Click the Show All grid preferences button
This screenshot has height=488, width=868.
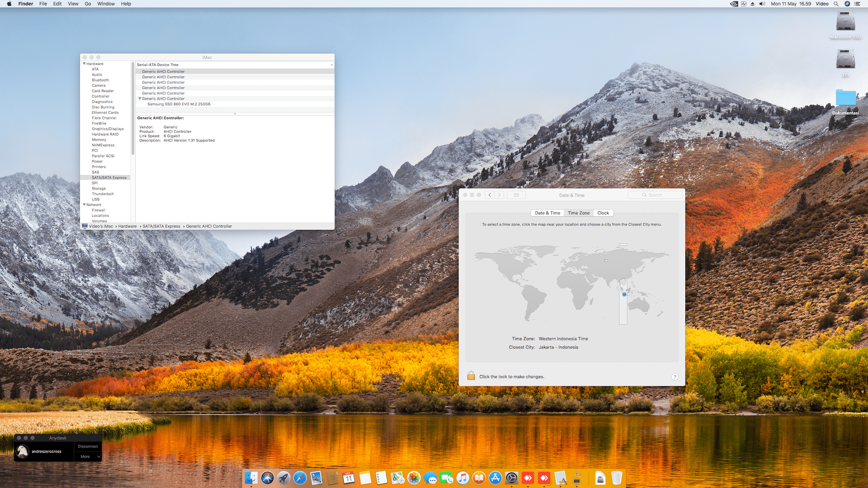coord(516,195)
